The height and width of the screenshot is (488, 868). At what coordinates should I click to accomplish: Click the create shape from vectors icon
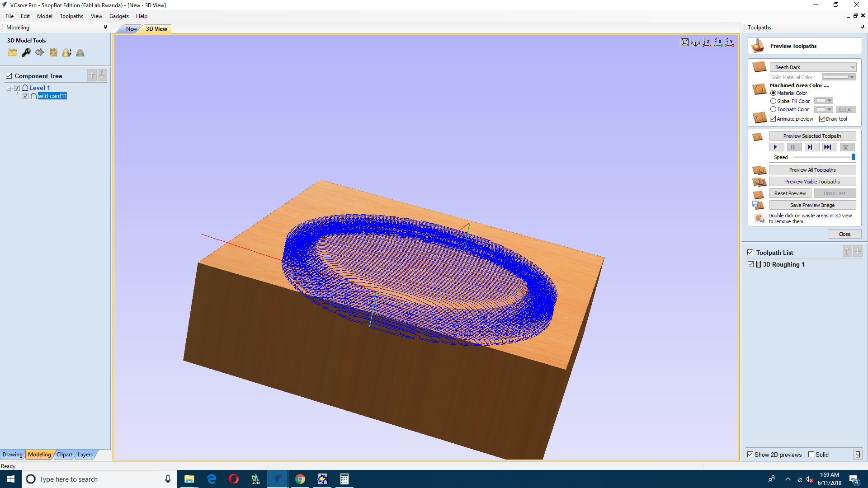click(x=40, y=52)
